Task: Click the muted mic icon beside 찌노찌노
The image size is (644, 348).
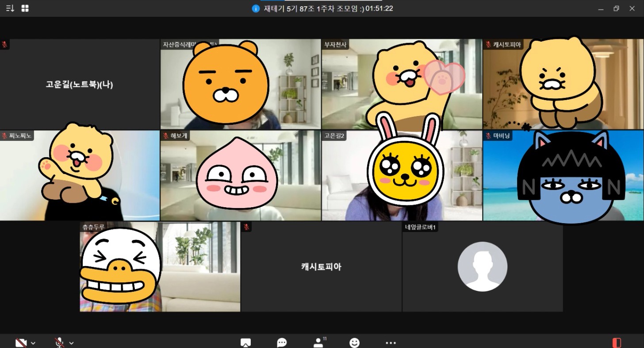Action: (x=4, y=135)
